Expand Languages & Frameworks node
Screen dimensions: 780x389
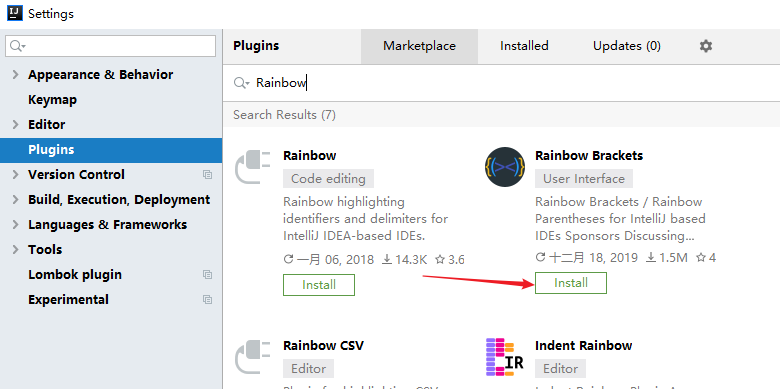coord(15,224)
